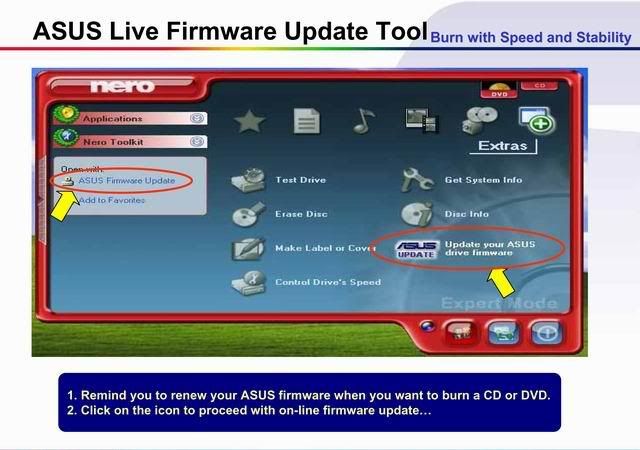Click the blue middle bottom-bar button
The width and height of the screenshot is (640, 450).
(x=504, y=333)
